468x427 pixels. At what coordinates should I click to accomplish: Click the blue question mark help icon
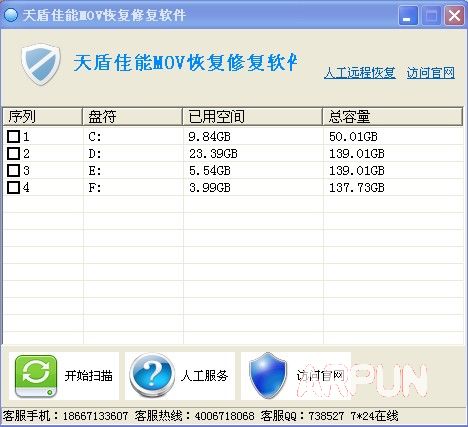[152, 376]
